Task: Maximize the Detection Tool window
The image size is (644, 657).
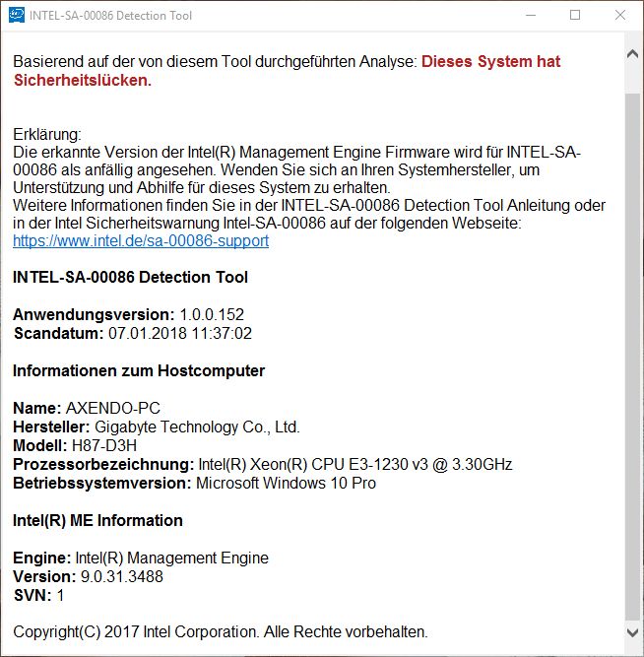Action: click(x=575, y=15)
